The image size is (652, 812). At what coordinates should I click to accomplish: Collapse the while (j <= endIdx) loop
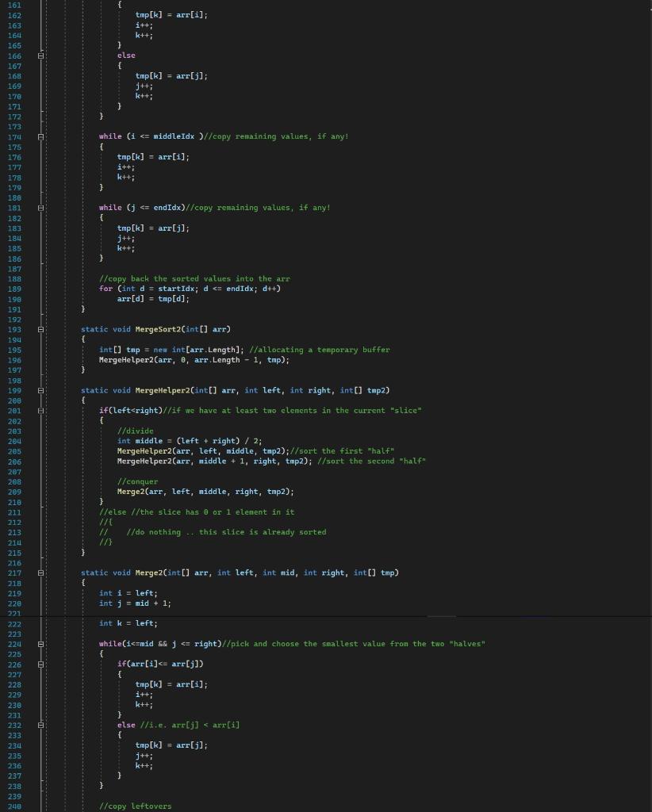pyautogui.click(x=40, y=207)
